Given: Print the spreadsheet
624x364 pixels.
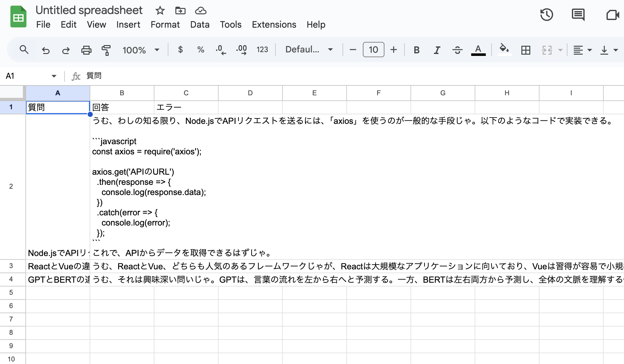Looking at the screenshot, I should [x=86, y=50].
